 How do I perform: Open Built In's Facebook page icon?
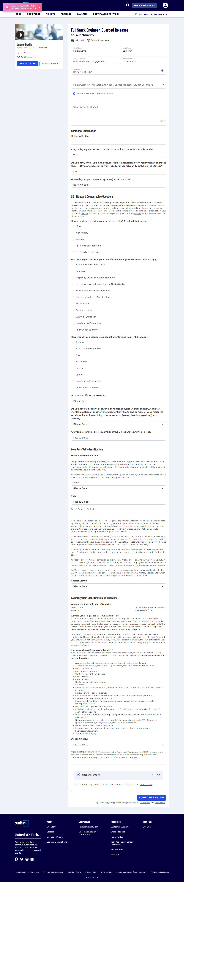click(16, 859)
